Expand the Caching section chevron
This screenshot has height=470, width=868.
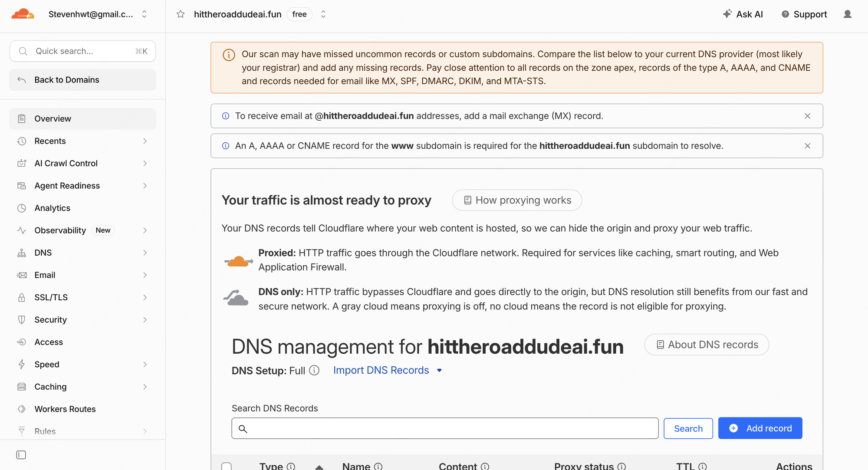click(x=145, y=387)
